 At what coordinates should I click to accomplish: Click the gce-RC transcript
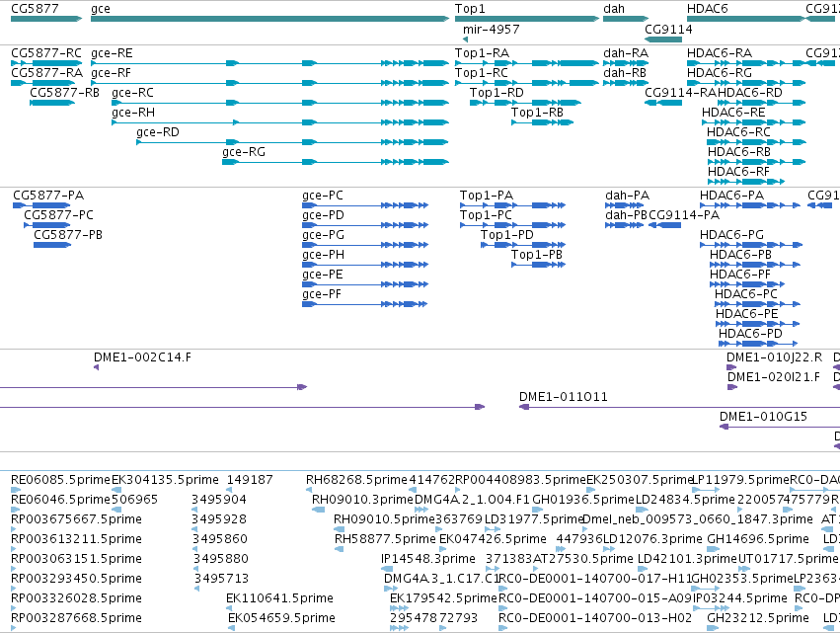click(x=280, y=103)
